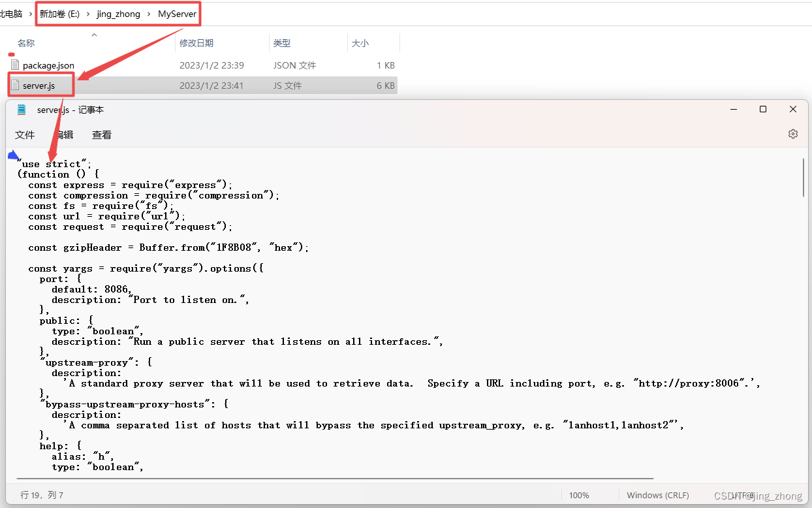The width and height of the screenshot is (812, 508).
Task: Click MyServer in the address breadcrumb
Action: (177, 14)
